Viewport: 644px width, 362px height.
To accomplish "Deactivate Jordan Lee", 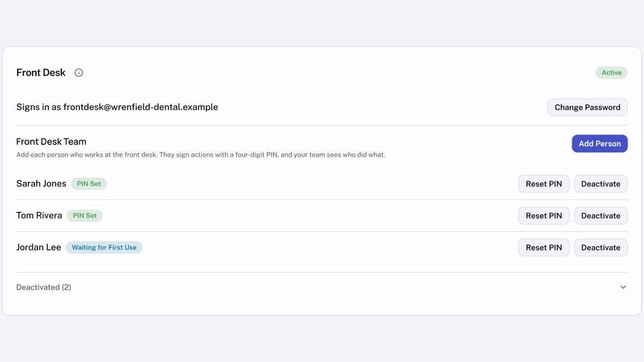I will click(x=601, y=248).
